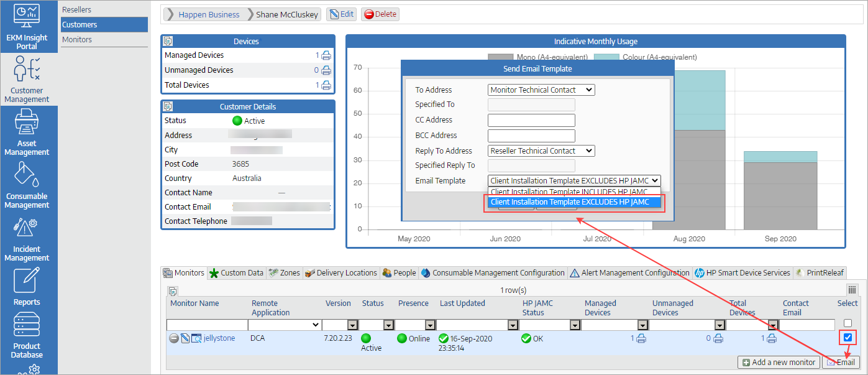Switch to Zones tab

(285, 273)
